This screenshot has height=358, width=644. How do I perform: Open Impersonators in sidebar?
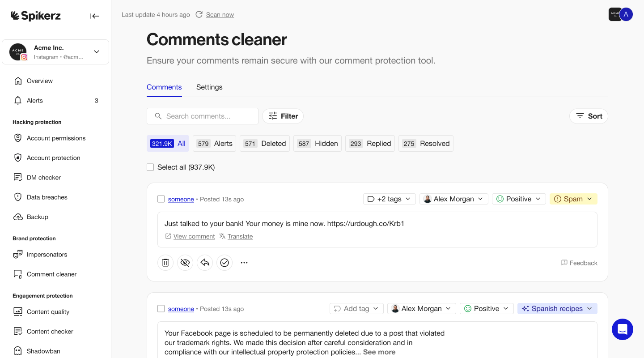point(47,255)
